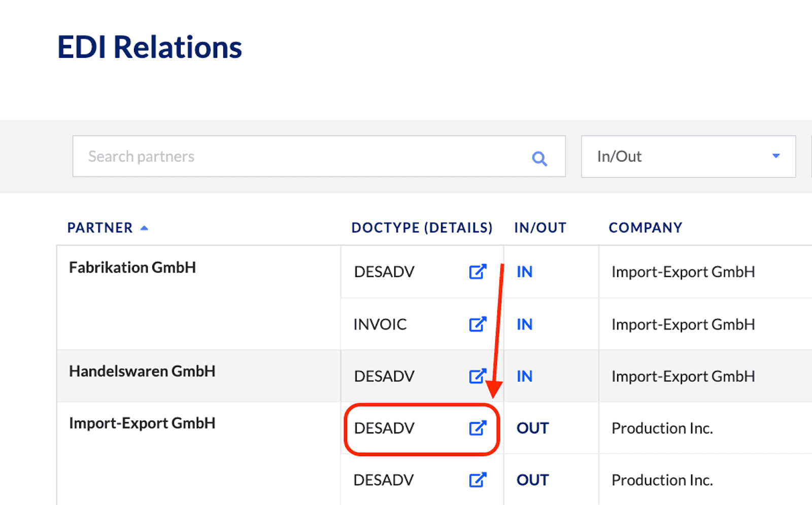Open the highlighted Import-Export DESADV details icon

point(477,428)
